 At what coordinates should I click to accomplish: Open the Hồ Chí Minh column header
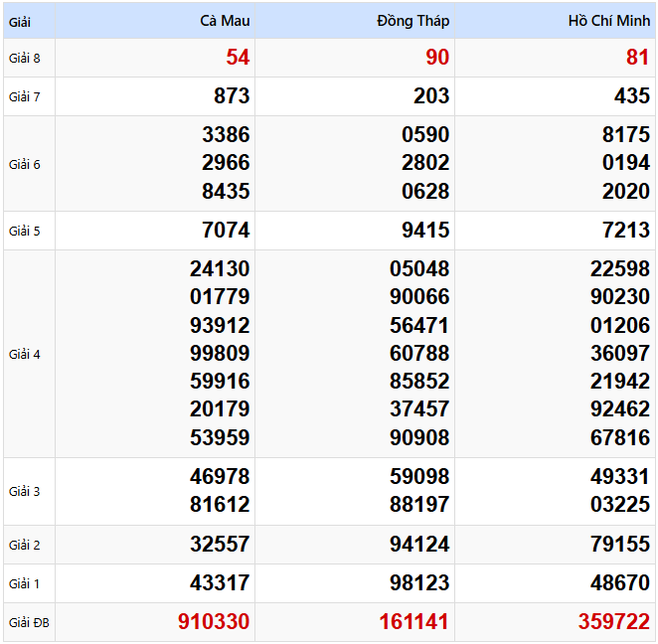tap(608, 21)
